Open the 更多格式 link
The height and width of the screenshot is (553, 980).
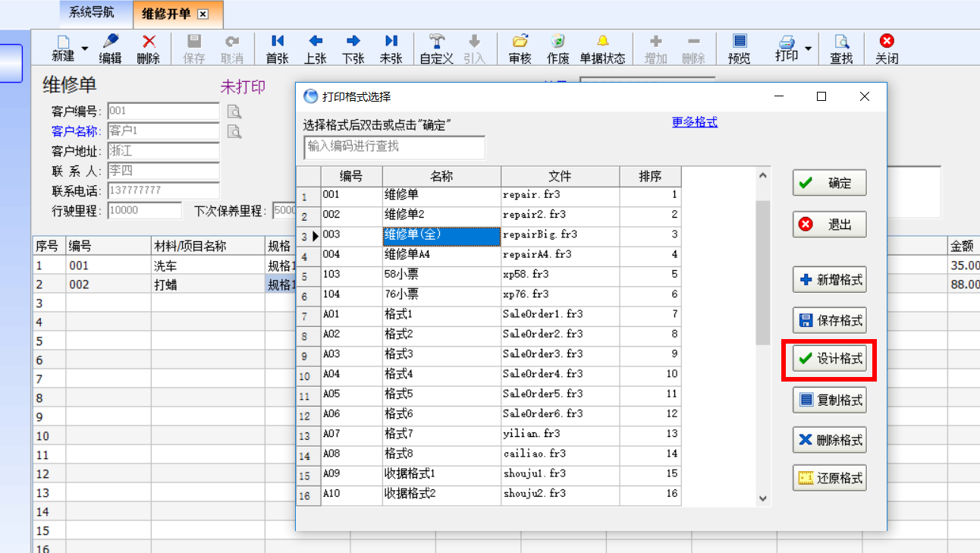coord(695,122)
